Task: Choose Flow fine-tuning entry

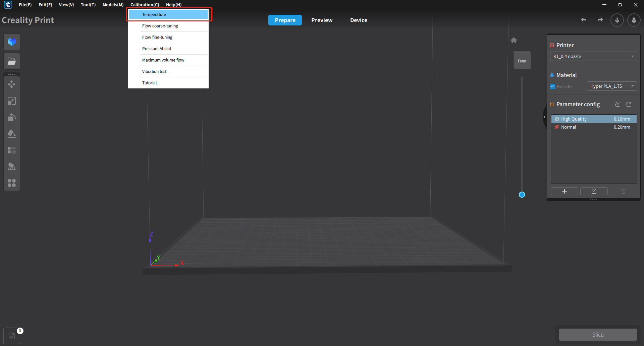Action: pos(168,37)
